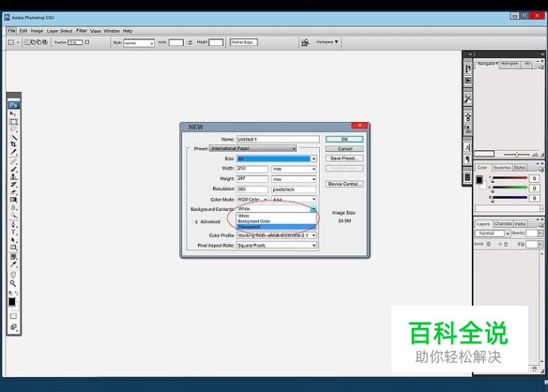
Task: Click the Save Preset button
Action: point(344,158)
